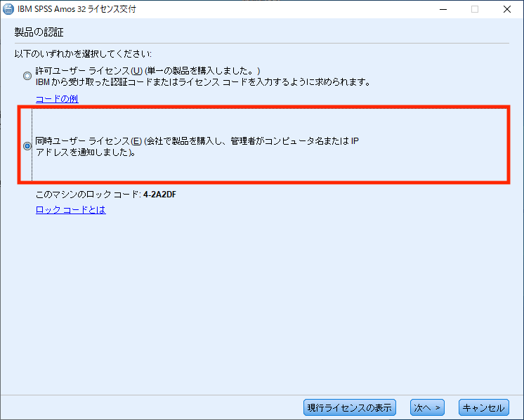This screenshot has width=524, height=420.
Task: Click the 現行ライセンスの表示 button
Action: coord(350,407)
